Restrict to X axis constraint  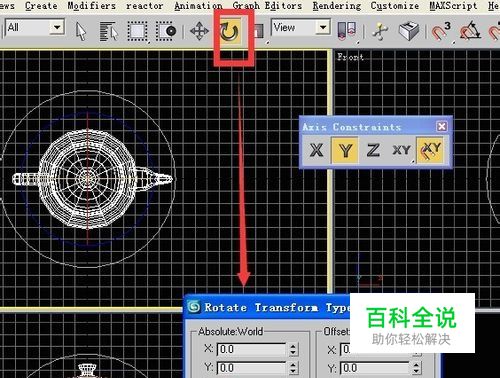coord(316,150)
